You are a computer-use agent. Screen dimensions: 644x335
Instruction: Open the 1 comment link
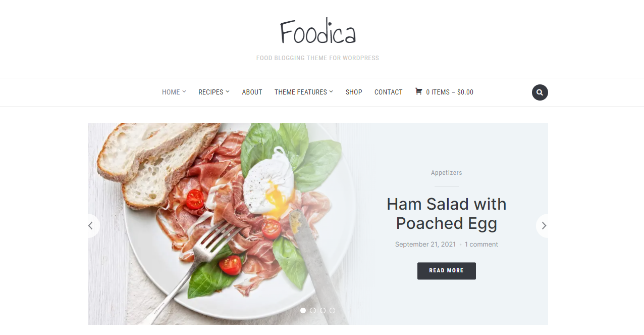coord(481,245)
